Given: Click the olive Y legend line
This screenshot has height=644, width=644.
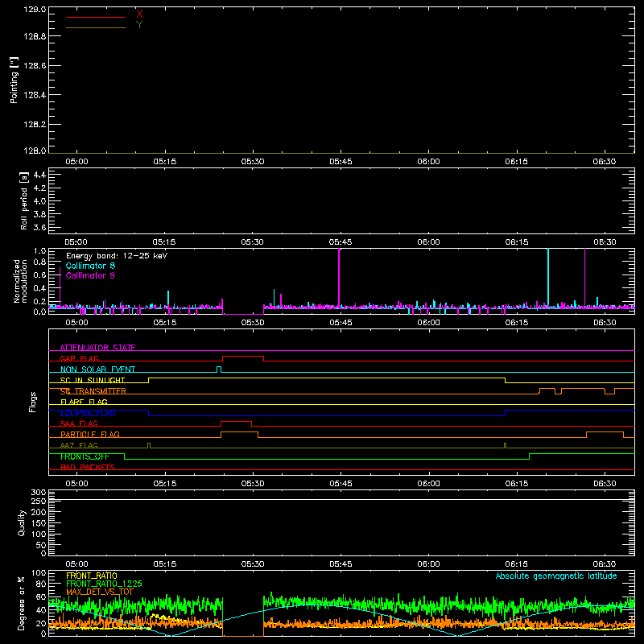Looking at the screenshot, I should pyautogui.click(x=95, y=27).
